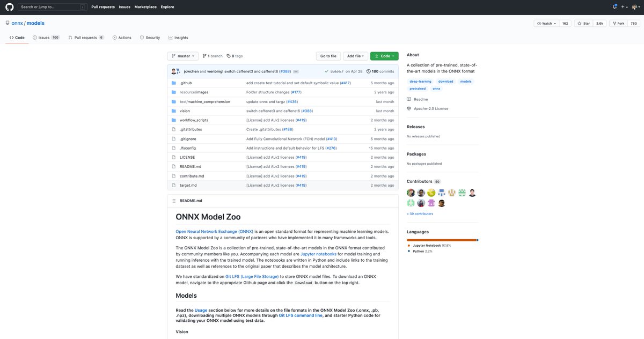The image size is (644, 339).
Task: Open the Readme sidebar link
Action: [418, 99]
